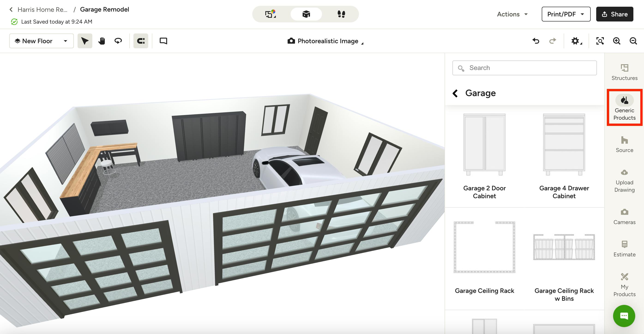Zoom in on the garage

[x=617, y=41]
